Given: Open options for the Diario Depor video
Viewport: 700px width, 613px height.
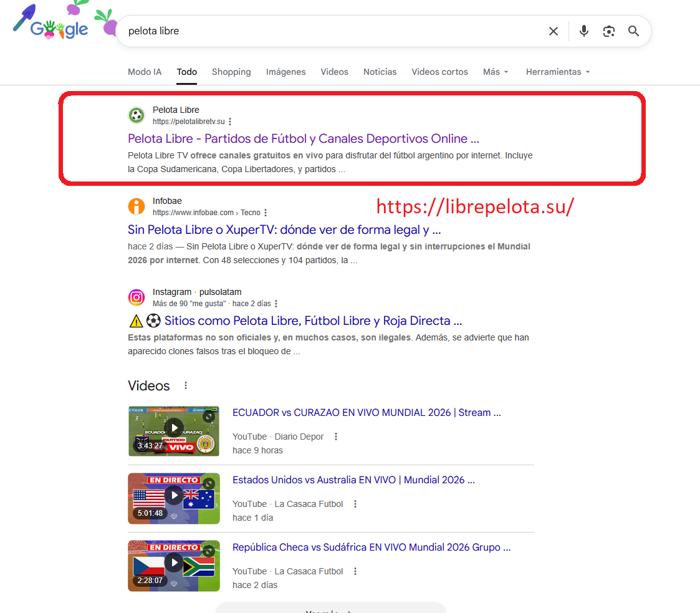Looking at the screenshot, I should pyautogui.click(x=336, y=437).
